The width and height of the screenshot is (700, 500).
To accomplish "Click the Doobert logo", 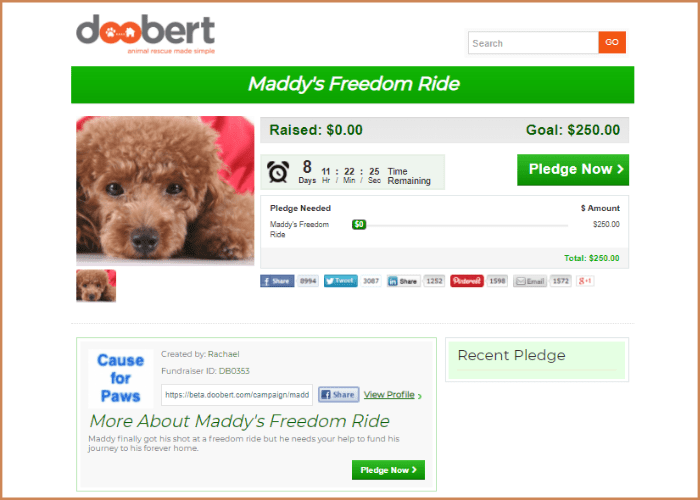I will 146,34.
